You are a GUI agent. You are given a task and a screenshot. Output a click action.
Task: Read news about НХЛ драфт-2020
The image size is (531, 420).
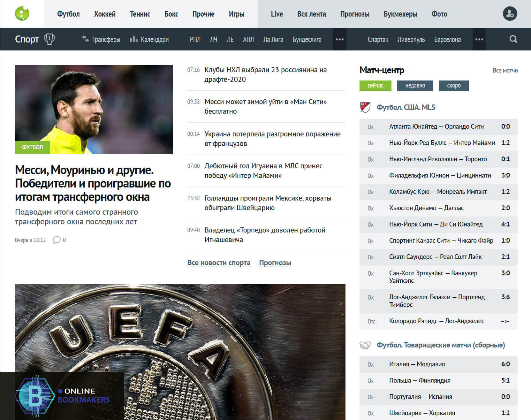(266, 74)
